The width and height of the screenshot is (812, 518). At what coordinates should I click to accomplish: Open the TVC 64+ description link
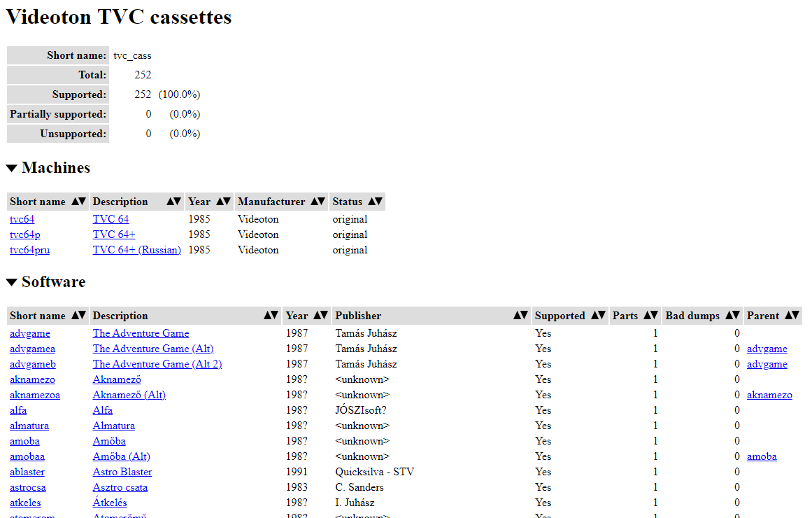click(x=114, y=235)
